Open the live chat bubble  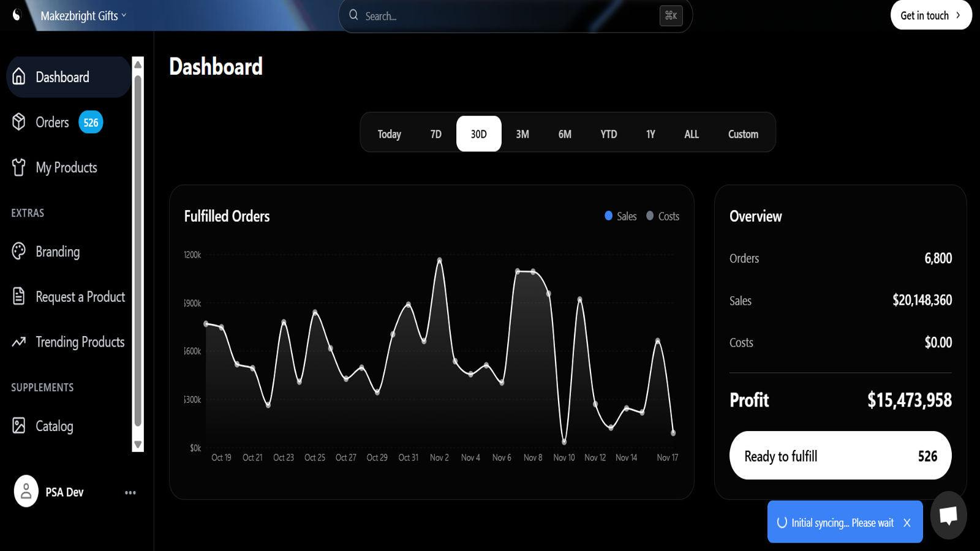click(x=948, y=515)
